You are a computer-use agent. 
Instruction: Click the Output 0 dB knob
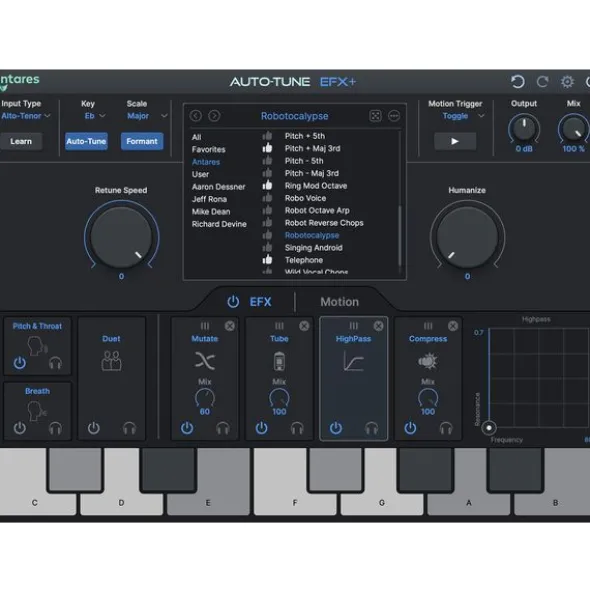click(524, 129)
